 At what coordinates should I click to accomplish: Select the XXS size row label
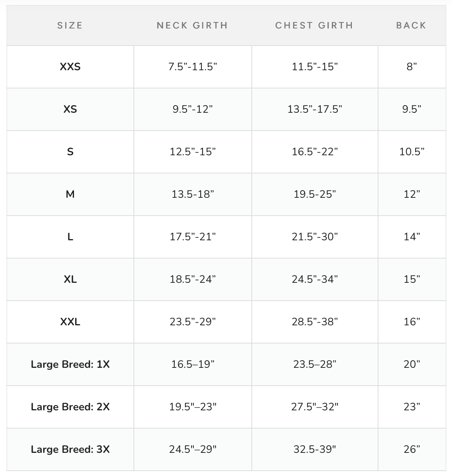point(70,67)
